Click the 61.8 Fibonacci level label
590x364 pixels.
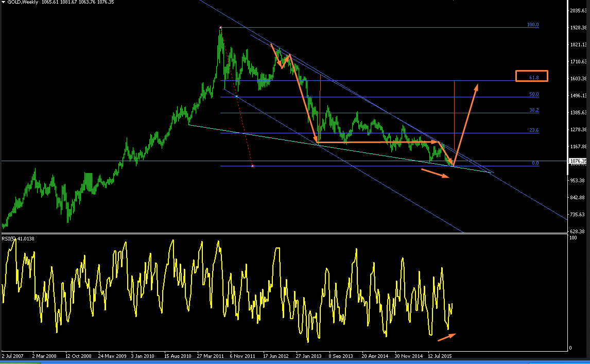tap(534, 78)
